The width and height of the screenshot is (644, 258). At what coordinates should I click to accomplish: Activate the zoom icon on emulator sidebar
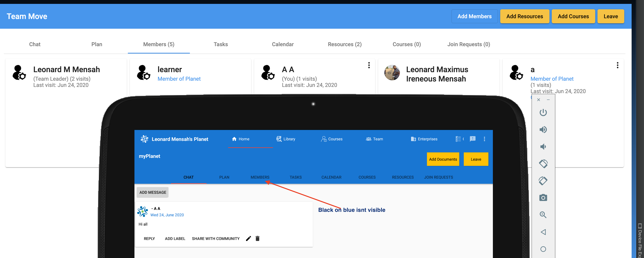pyautogui.click(x=543, y=215)
